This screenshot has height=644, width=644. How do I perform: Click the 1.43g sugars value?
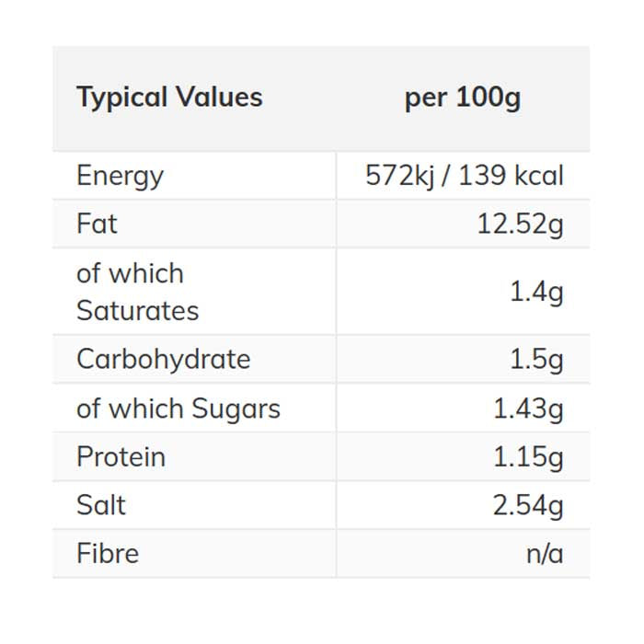[527, 408]
